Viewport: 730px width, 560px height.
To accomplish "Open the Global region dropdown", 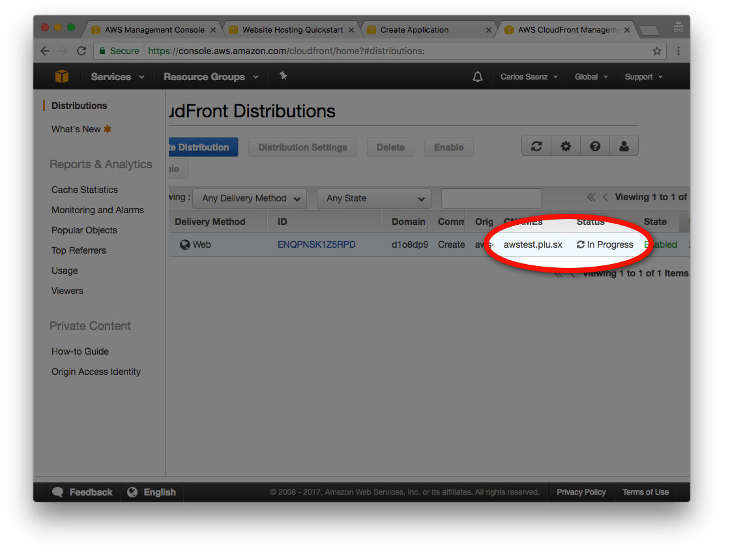I will click(x=591, y=77).
